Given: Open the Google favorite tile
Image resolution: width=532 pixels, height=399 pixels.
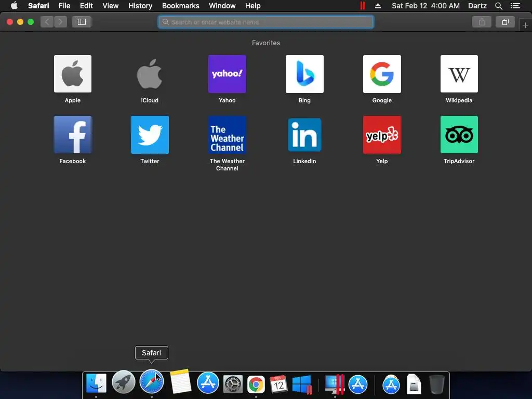Looking at the screenshot, I should coord(382,74).
